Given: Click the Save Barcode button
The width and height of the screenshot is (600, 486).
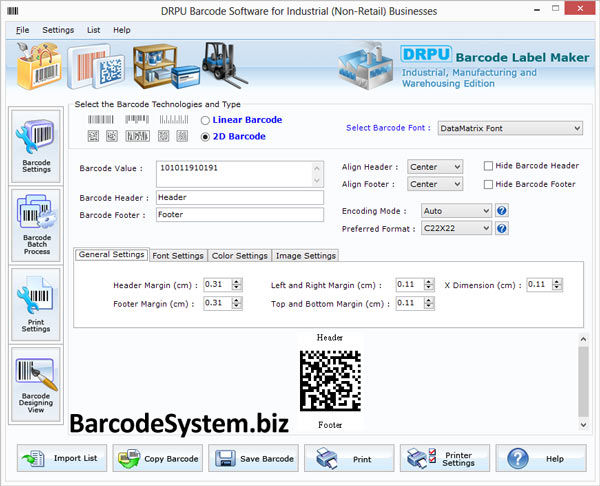Looking at the screenshot, I should (253, 458).
